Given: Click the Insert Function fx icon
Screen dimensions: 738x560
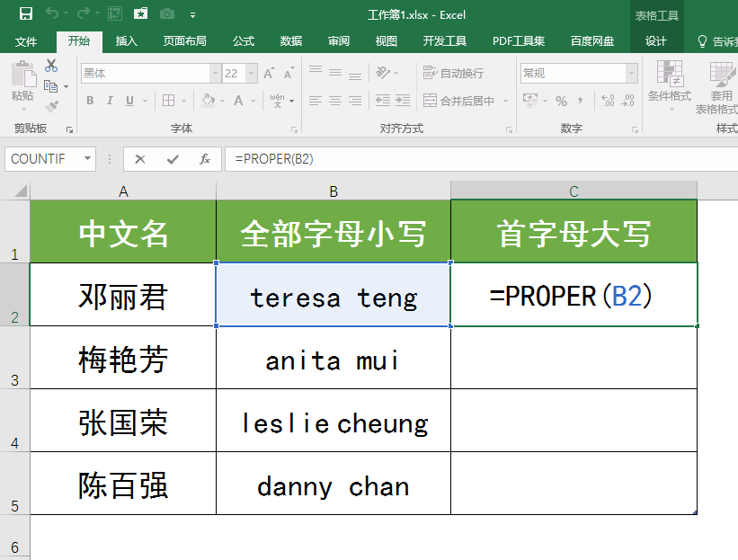Looking at the screenshot, I should [205, 159].
